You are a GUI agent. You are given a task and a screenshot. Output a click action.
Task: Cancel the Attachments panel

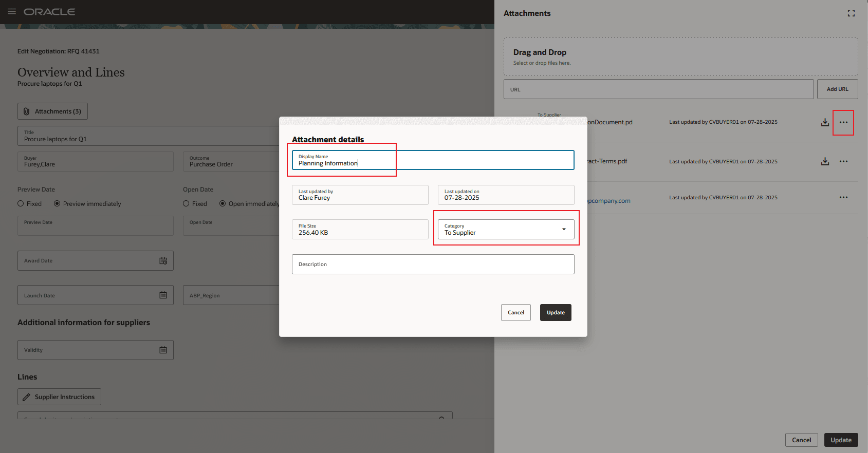point(801,440)
